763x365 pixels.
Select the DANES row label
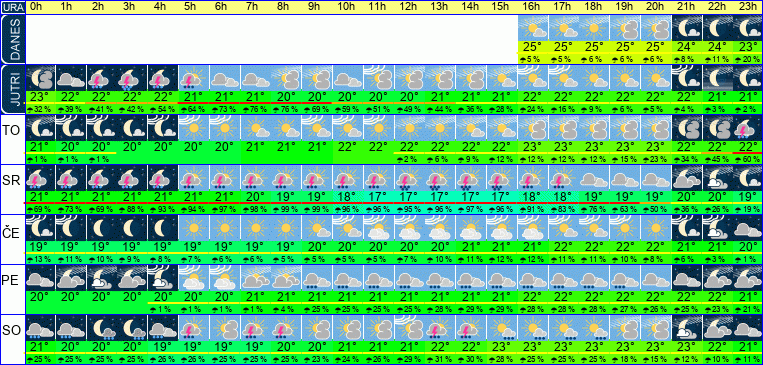pos(12,39)
